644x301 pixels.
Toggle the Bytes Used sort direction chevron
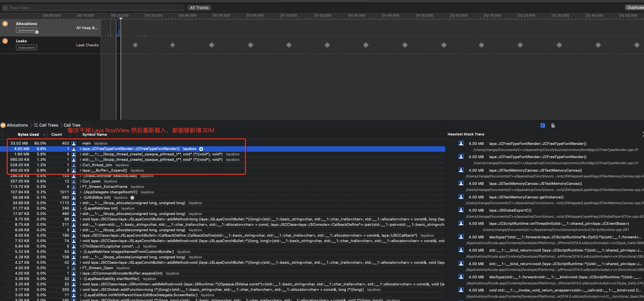(x=44, y=135)
